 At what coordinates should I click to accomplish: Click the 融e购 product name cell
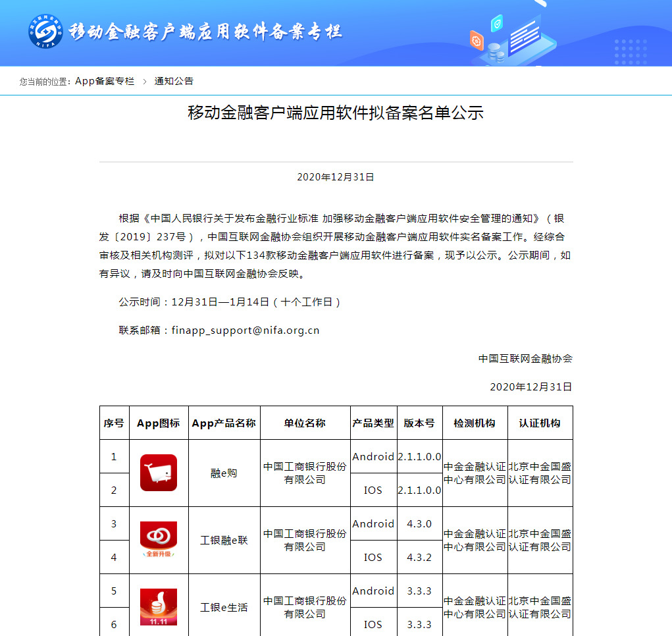click(x=224, y=473)
